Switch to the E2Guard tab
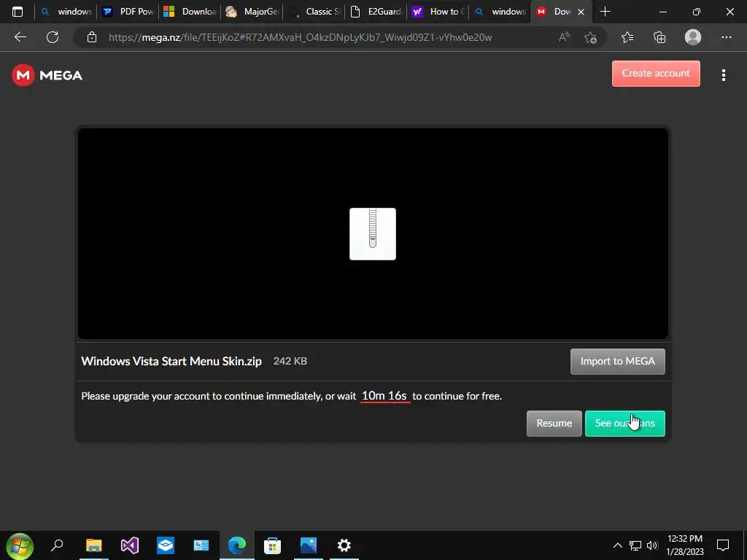This screenshot has height=560, width=747. pos(376,12)
